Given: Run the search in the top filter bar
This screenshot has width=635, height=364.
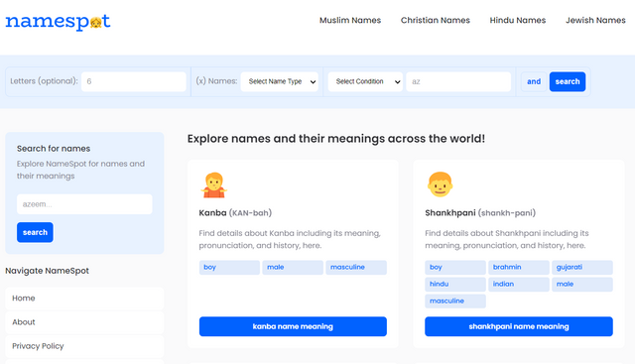Looking at the screenshot, I should (568, 81).
